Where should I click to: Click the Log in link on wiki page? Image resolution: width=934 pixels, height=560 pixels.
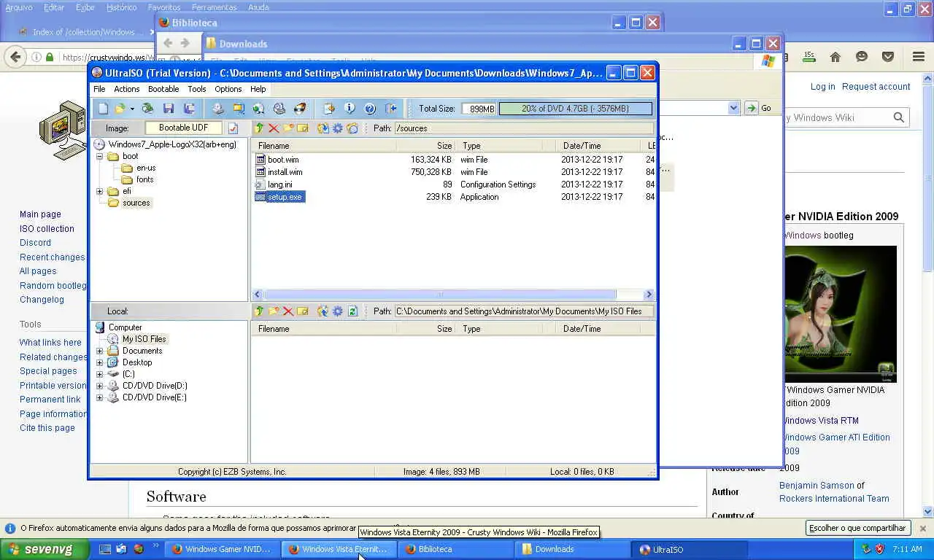tap(822, 86)
